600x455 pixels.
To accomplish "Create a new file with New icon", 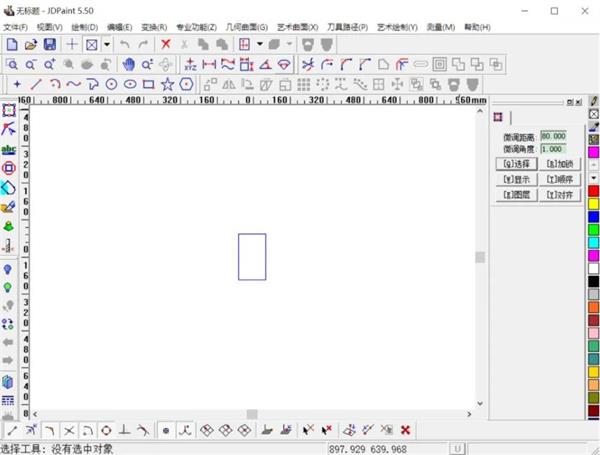I will 12,44.
